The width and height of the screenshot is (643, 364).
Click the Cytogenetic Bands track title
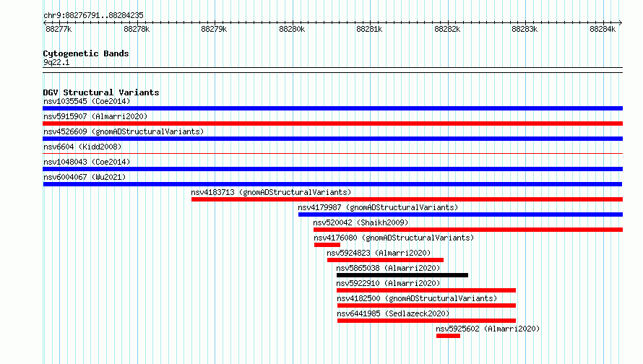86,53
